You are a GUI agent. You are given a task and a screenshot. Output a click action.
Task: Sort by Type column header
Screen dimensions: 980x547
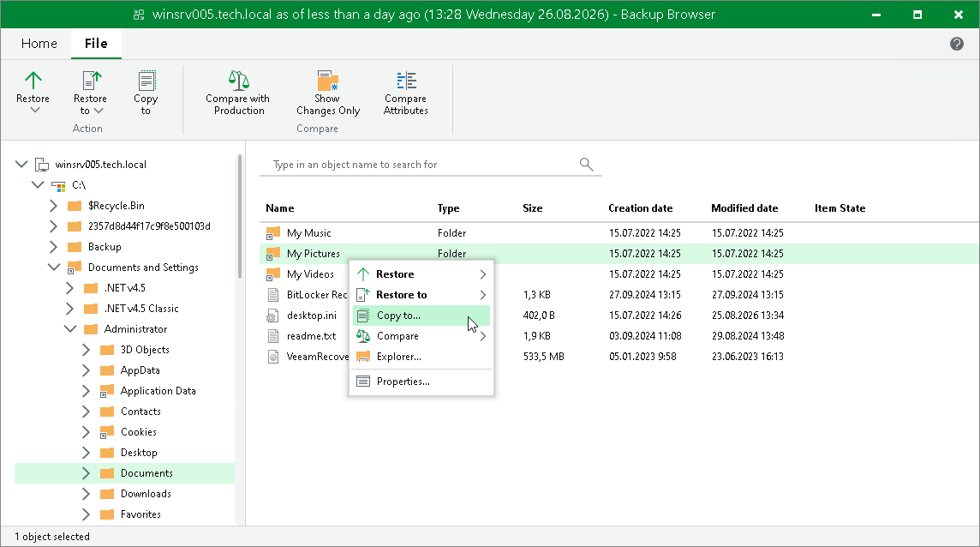[x=448, y=208]
